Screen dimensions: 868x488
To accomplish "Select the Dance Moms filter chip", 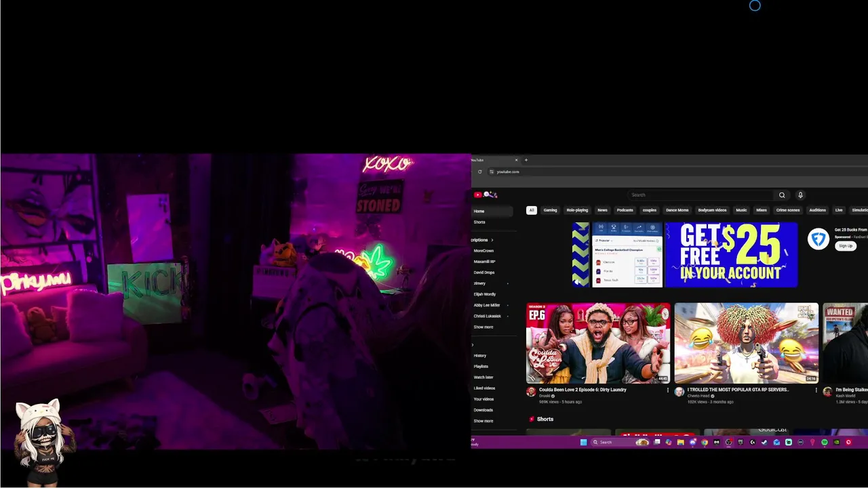I will 677,210.
